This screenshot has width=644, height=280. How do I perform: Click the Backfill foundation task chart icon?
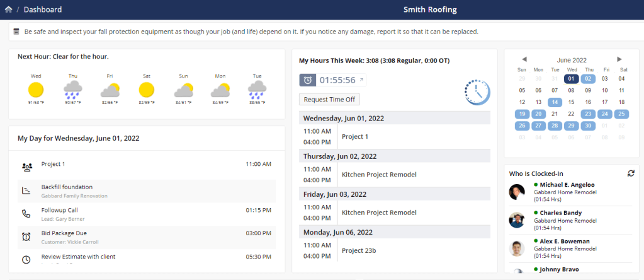tap(26, 191)
